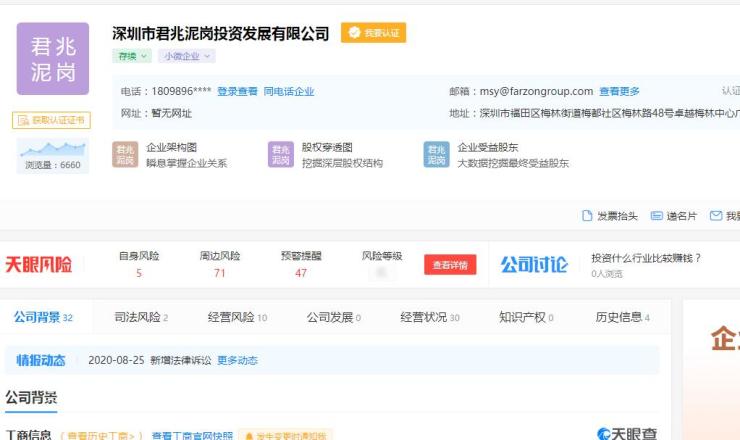Switch to 经营状况 tab
The image size is (740, 440).
coord(430,317)
